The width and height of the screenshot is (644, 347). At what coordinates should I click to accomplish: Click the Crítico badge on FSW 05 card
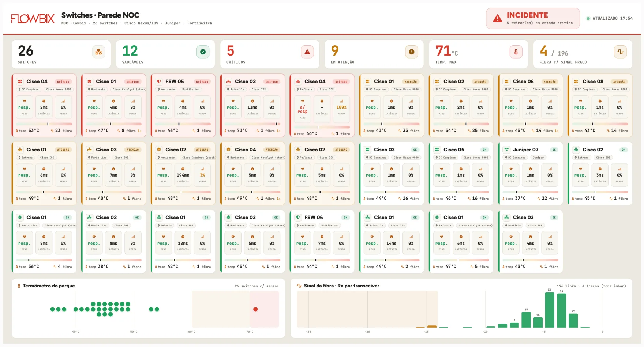[202, 82]
